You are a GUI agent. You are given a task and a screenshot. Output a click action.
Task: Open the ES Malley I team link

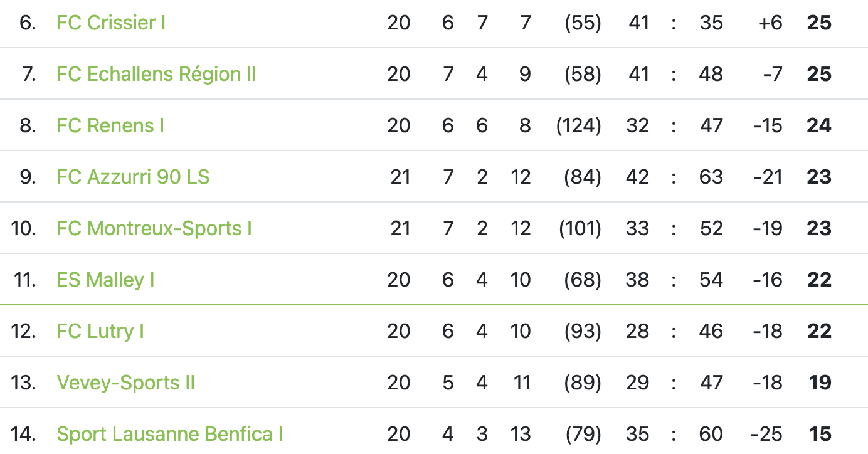(105, 280)
